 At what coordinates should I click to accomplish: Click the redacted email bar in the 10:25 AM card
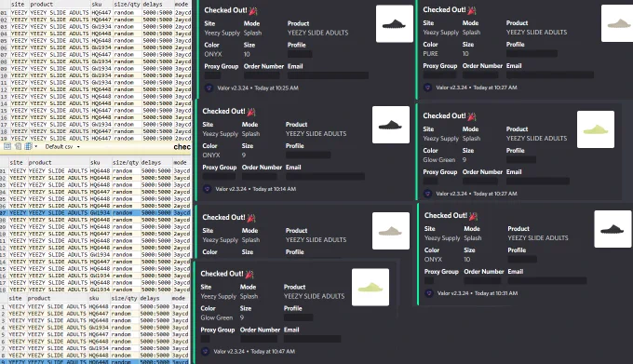pos(328,75)
